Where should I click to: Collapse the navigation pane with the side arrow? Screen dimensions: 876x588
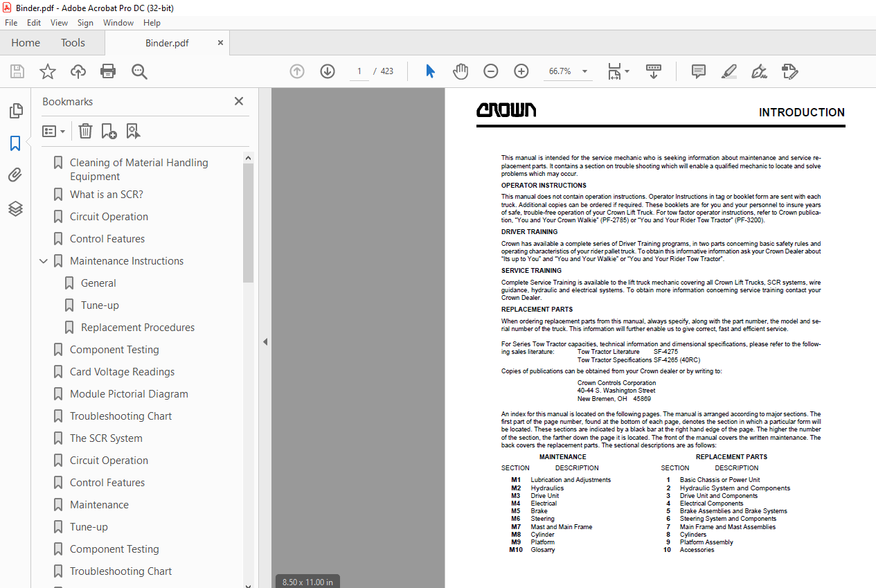click(264, 341)
